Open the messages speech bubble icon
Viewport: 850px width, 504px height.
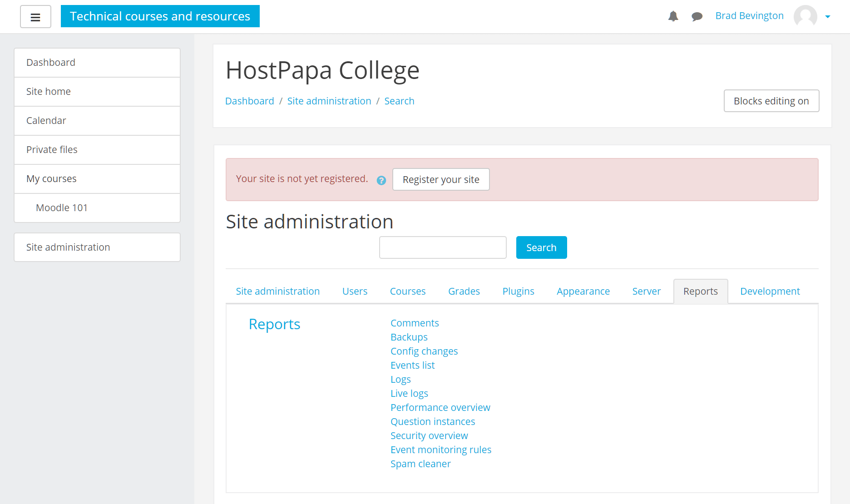pos(697,16)
